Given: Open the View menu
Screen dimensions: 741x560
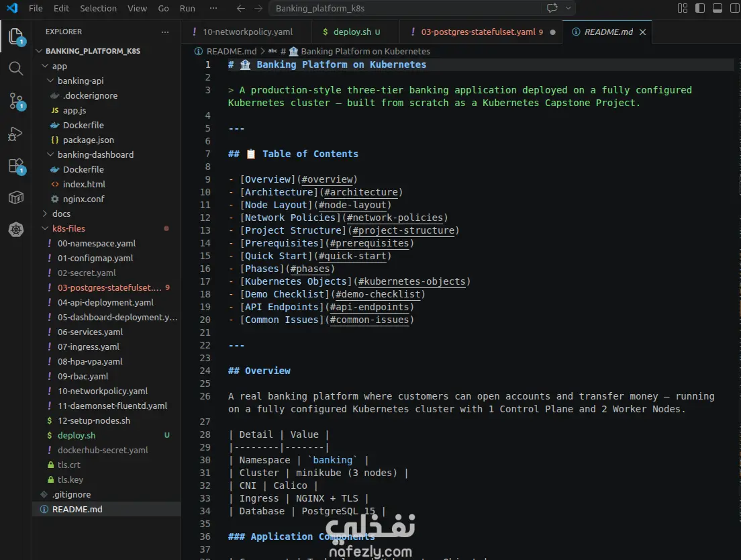Looking at the screenshot, I should coord(137,8).
